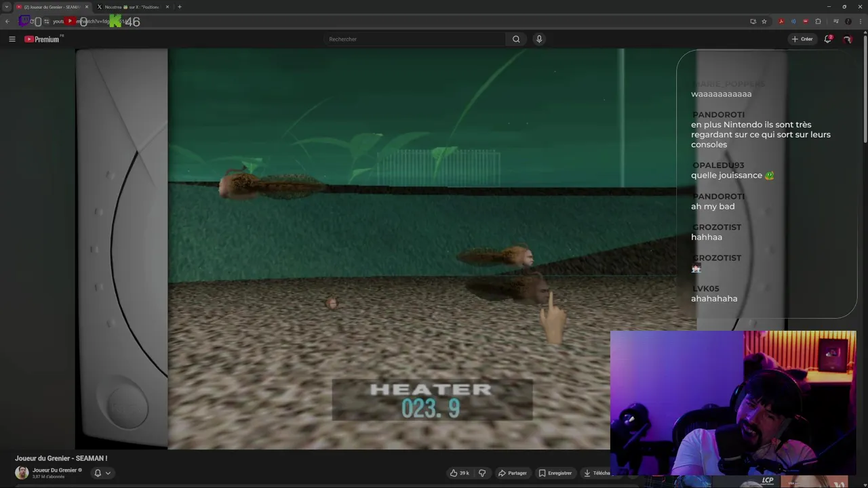
Task: Click the Rechercher search field
Action: pyautogui.click(x=415, y=39)
